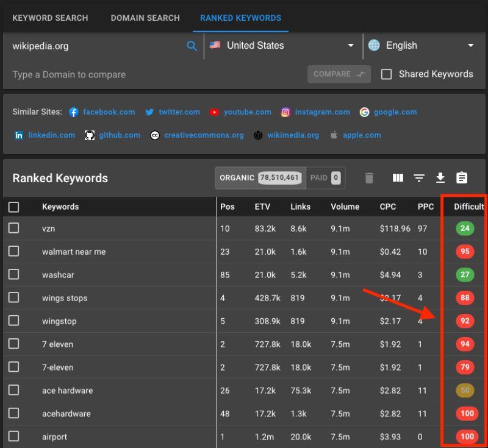Toggle the Shared Keywords checkbox
This screenshot has height=448, width=488.
[x=386, y=74]
